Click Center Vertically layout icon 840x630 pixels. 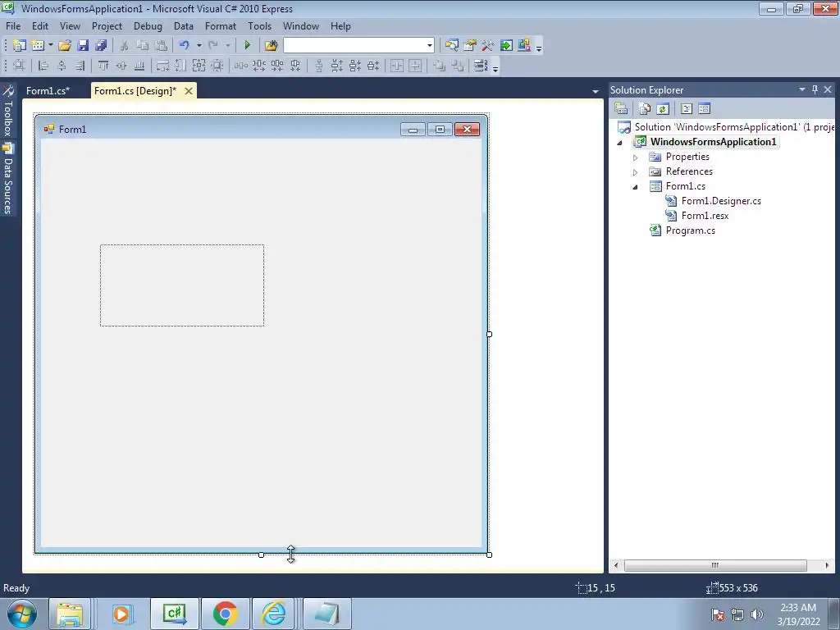[x=415, y=66]
